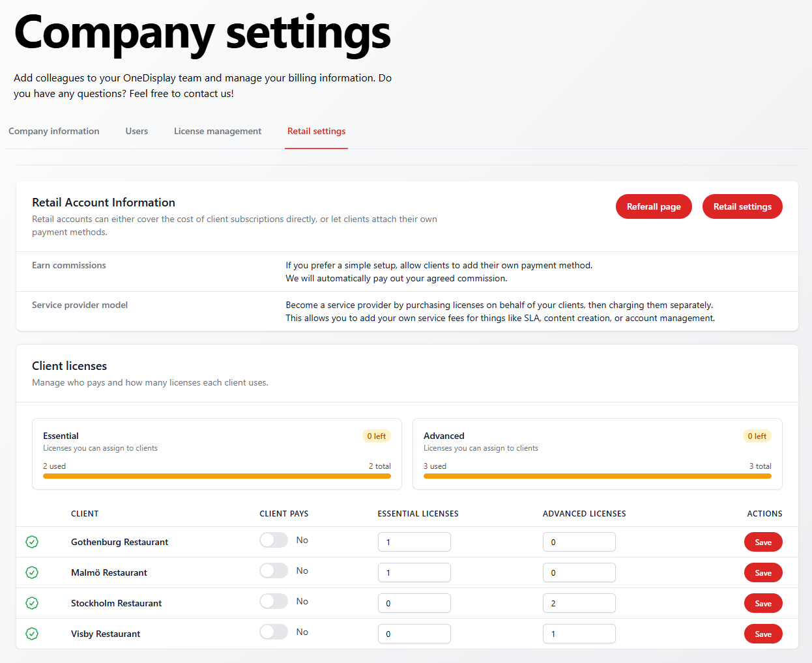Click green check icon beside Gothenburg Restaurant

coord(32,542)
